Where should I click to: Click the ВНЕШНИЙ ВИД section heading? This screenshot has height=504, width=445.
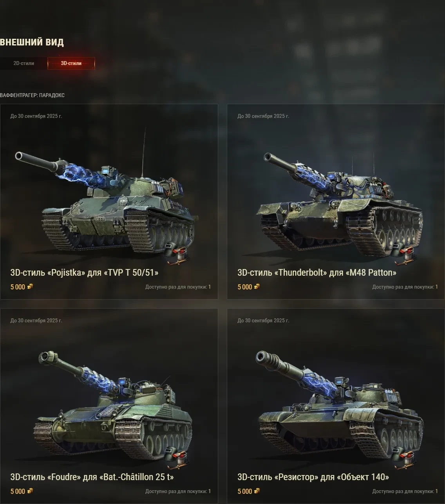(x=32, y=42)
